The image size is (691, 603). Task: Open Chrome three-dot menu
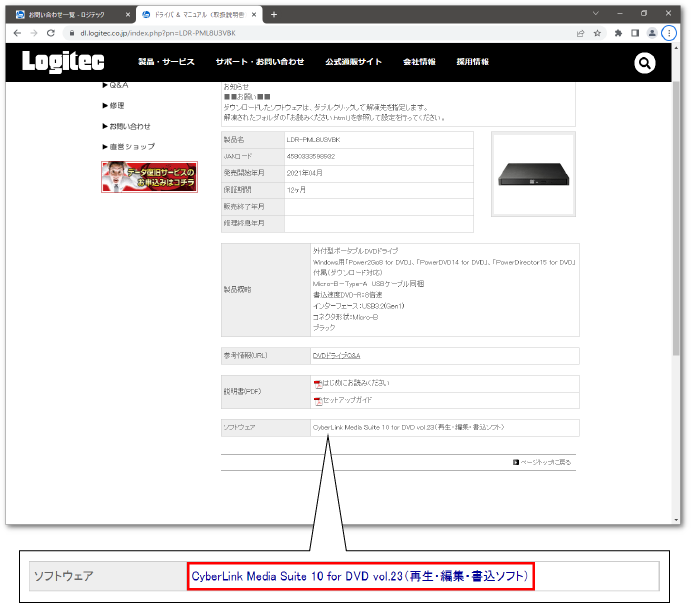(670, 33)
